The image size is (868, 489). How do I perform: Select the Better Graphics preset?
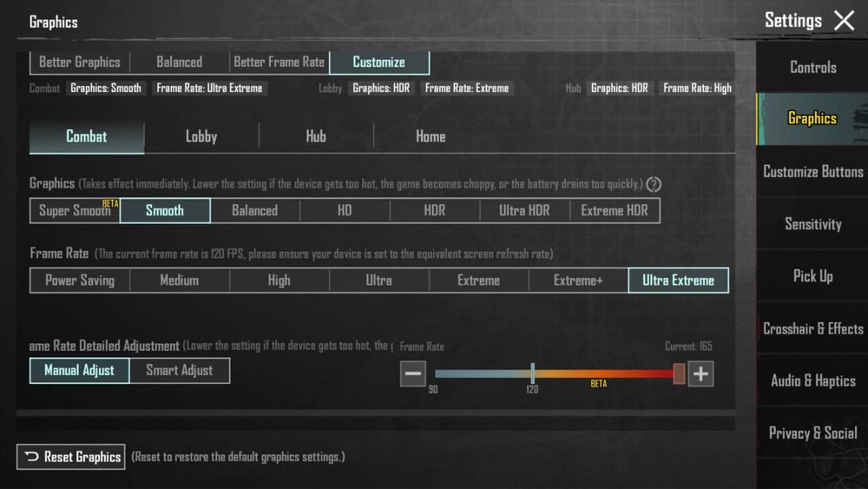click(80, 62)
